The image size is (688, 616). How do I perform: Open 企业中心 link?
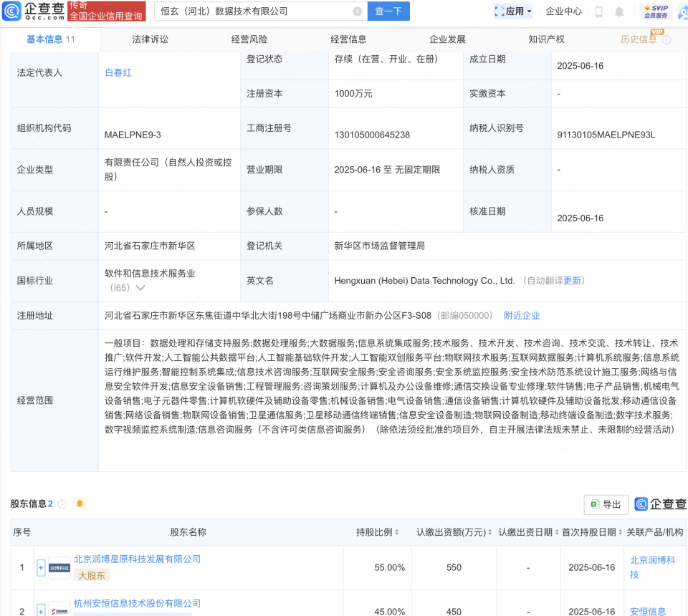click(x=563, y=11)
